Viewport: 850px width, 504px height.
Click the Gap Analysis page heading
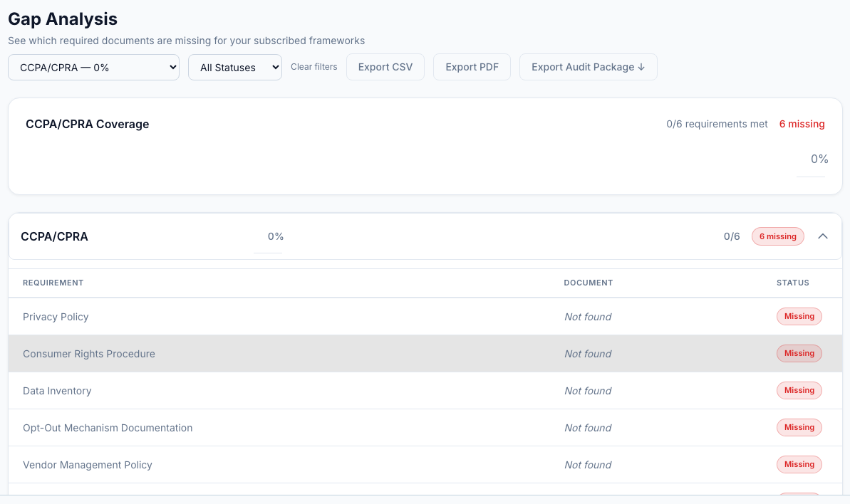[x=62, y=19]
